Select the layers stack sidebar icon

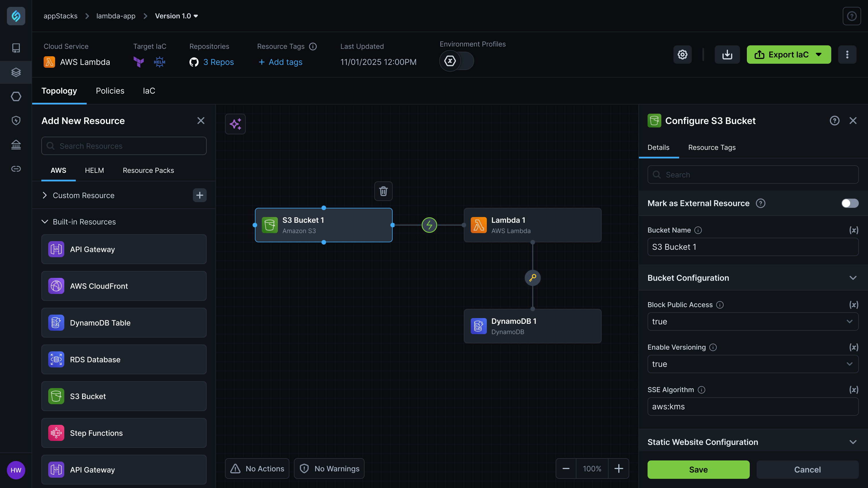click(16, 72)
